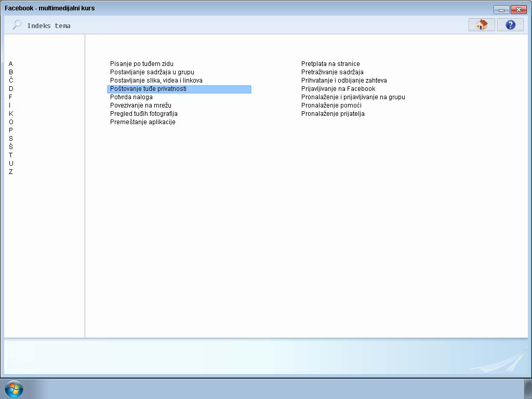Screen dimensions: 532x399
Task: Show topics under letter P
Action: coord(11,130)
